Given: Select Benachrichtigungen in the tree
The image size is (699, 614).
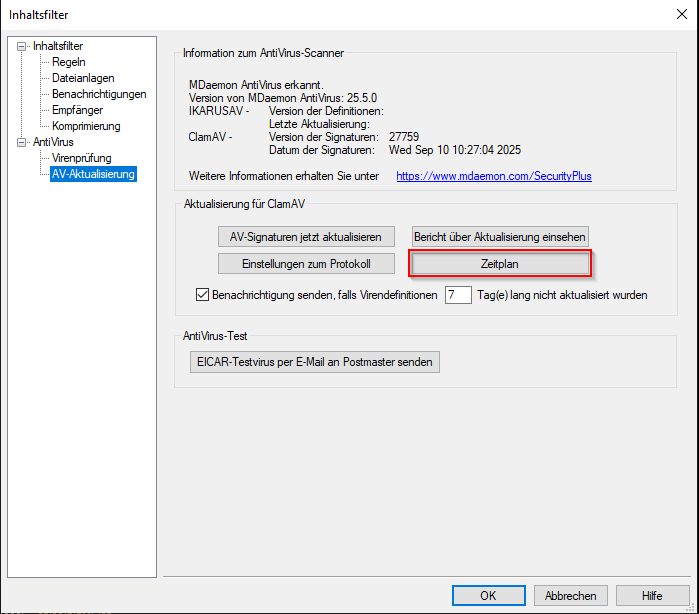Looking at the screenshot, I should coord(99,94).
